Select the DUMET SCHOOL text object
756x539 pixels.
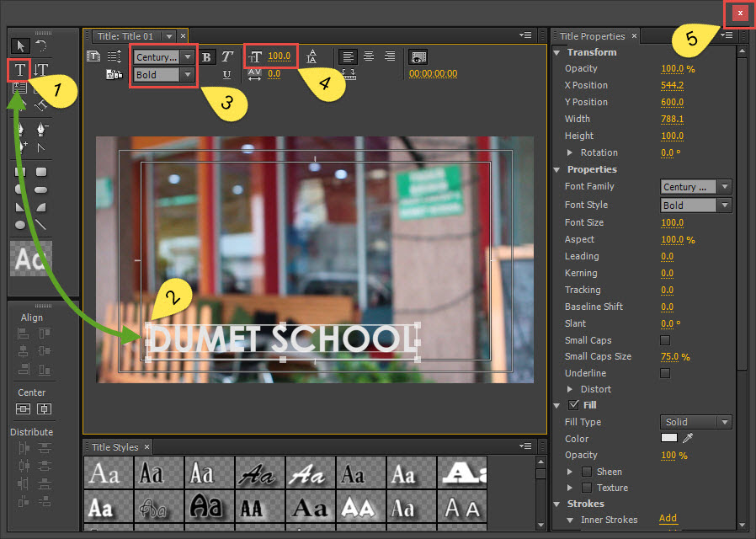[283, 339]
